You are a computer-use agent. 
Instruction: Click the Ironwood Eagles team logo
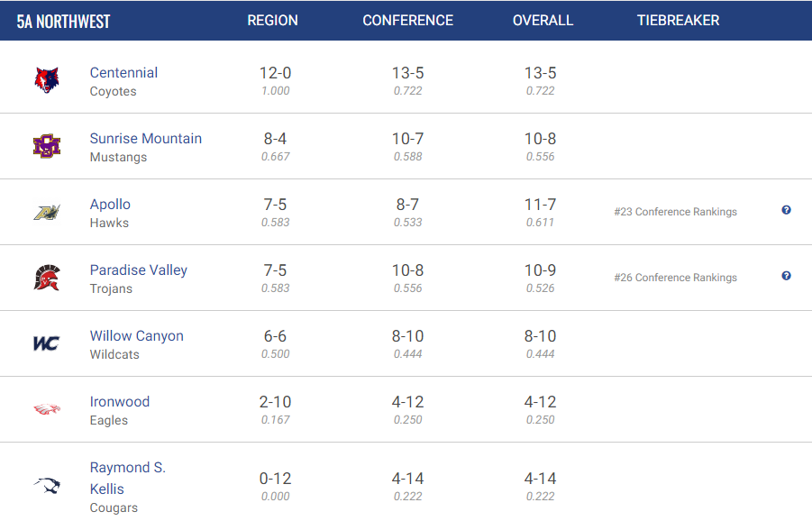click(47, 409)
